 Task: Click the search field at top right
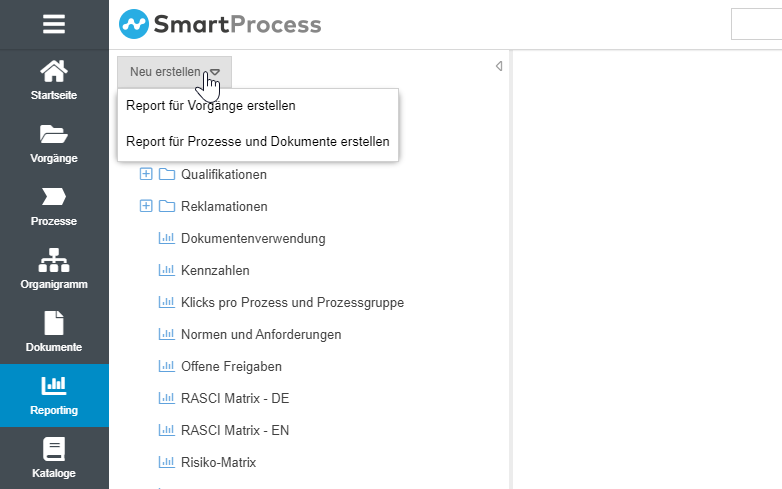pos(756,24)
